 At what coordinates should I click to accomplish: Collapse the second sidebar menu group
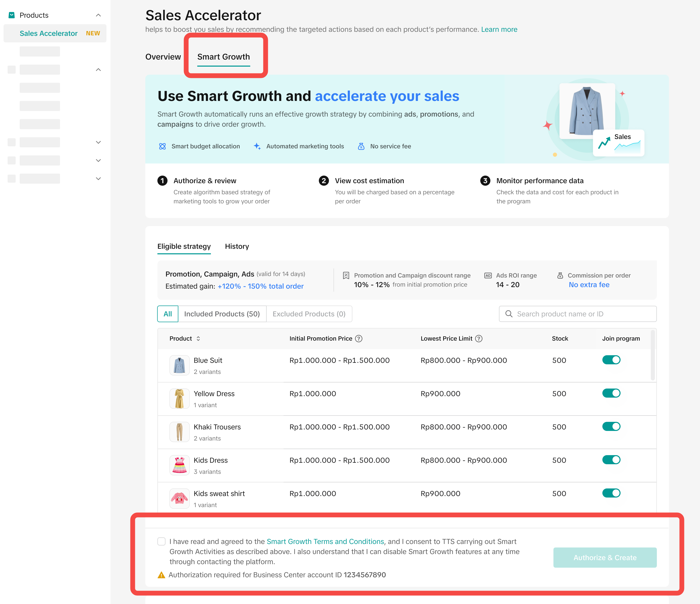click(98, 70)
